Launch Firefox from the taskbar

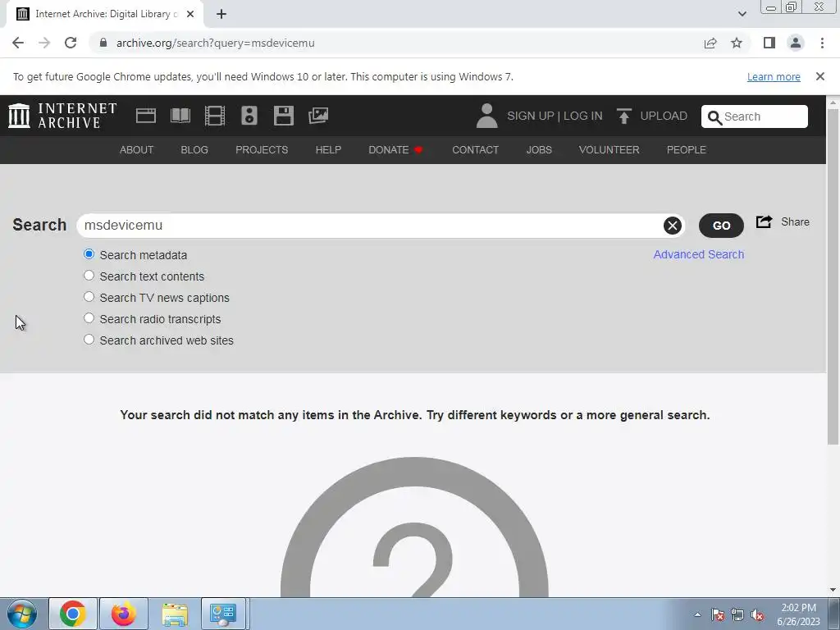click(x=123, y=614)
